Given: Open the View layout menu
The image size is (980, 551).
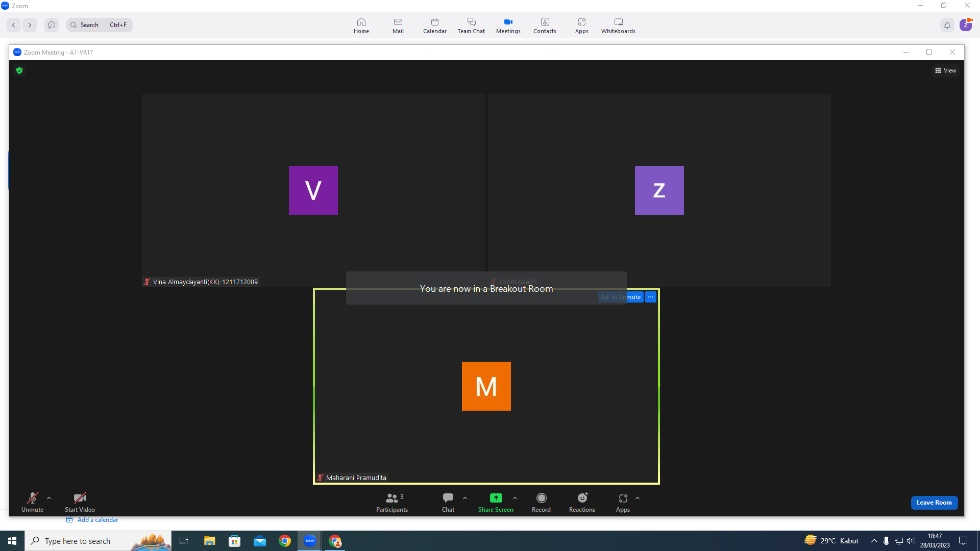Looking at the screenshot, I should click(x=945, y=70).
